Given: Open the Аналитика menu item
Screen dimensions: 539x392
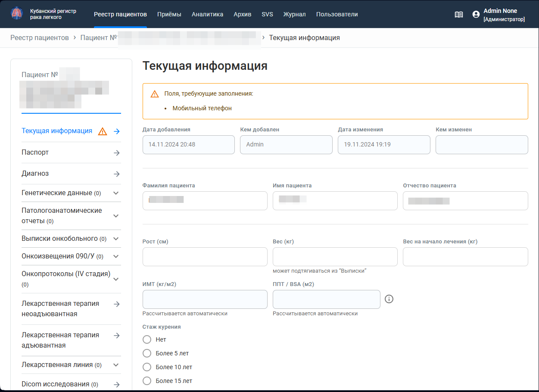Looking at the screenshot, I should [x=207, y=14].
